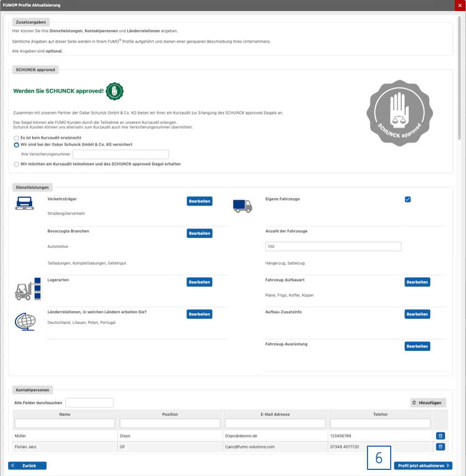Click the large grey SCHUNCK approved badge
Image resolution: width=466 pixels, height=476 pixels.
click(400, 113)
